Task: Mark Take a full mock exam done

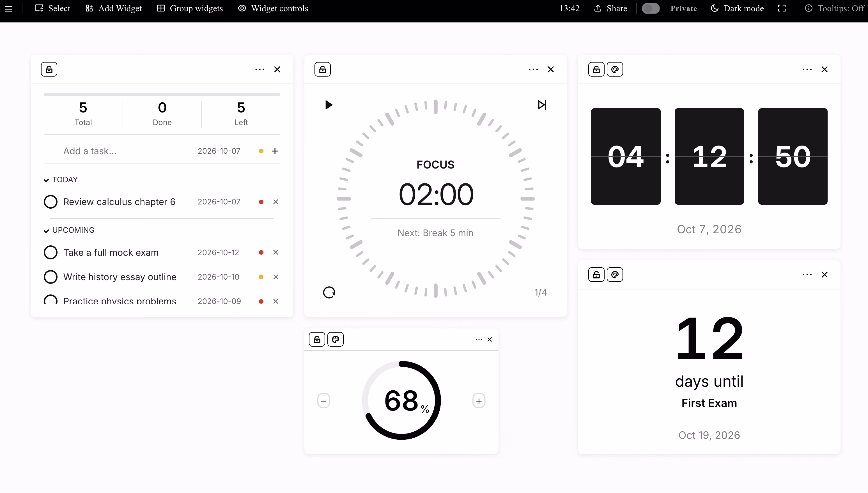Action: [x=50, y=253]
